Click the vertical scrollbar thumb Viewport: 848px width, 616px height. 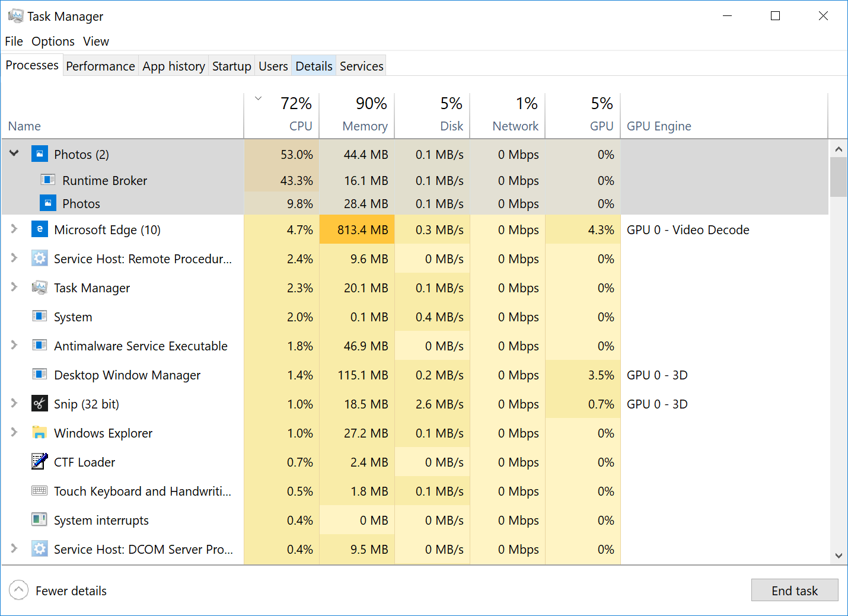839,177
